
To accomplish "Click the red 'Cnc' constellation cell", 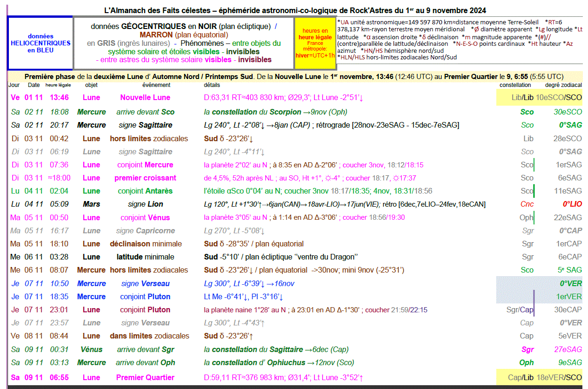I will pyautogui.click(x=527, y=204).
